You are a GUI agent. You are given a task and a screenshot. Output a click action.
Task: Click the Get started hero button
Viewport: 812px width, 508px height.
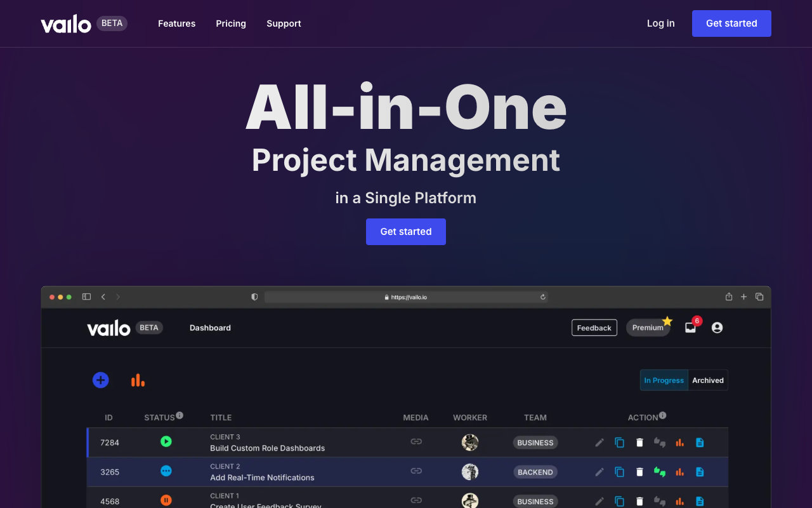pyautogui.click(x=406, y=231)
